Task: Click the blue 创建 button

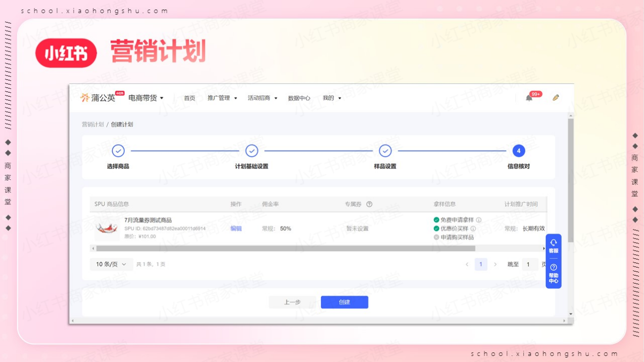Action: (344, 302)
